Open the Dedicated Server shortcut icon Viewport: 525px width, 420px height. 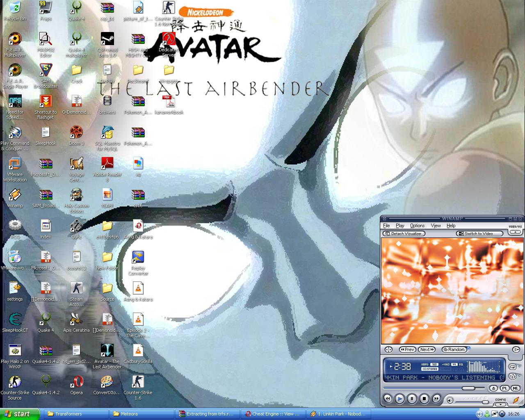pyautogui.click(x=169, y=45)
